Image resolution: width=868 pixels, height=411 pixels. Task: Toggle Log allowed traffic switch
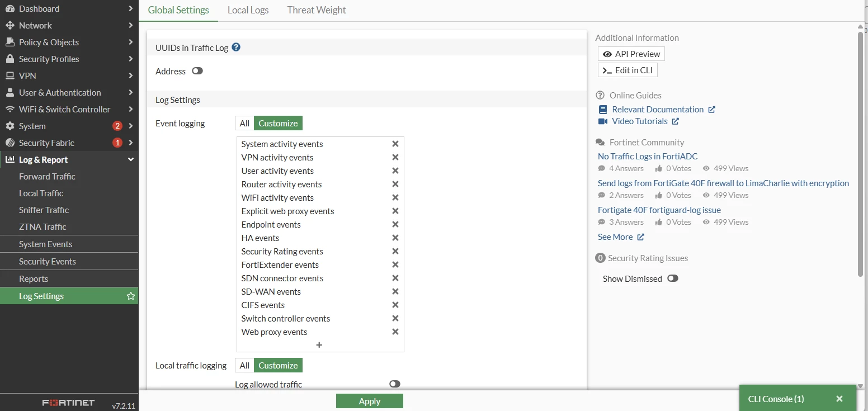[395, 384]
